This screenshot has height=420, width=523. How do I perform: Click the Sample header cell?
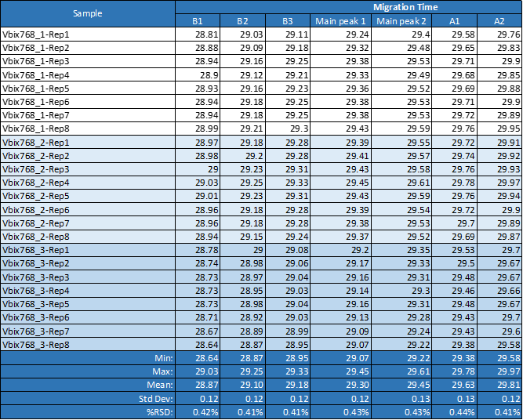pyautogui.click(x=87, y=13)
